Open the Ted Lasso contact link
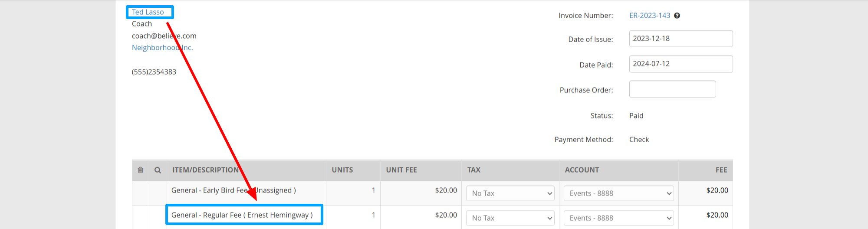868x229 pixels. pyautogui.click(x=148, y=12)
